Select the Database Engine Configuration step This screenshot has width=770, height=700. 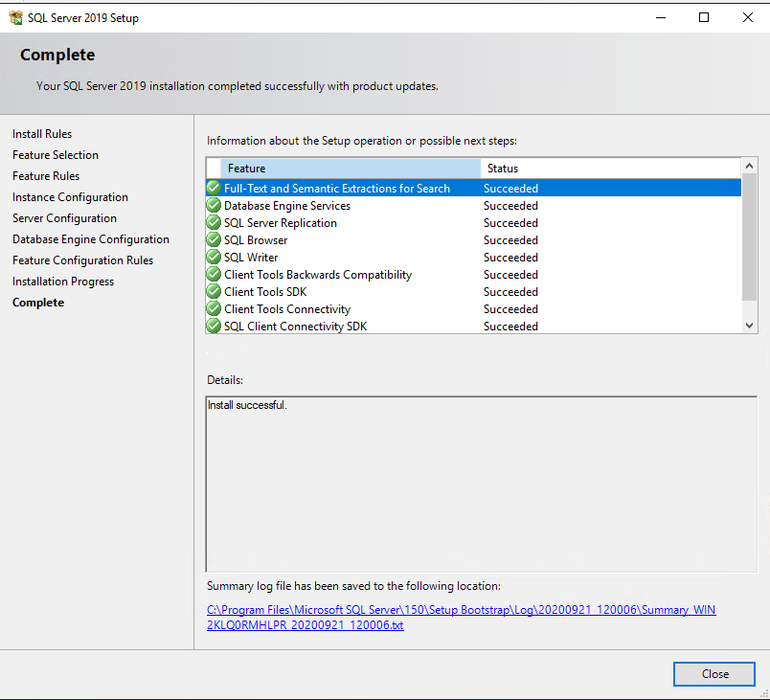[91, 239]
